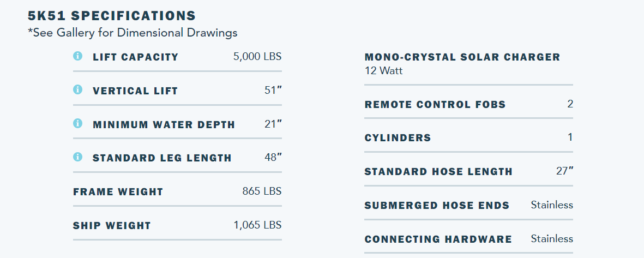Click the Cylinders label
644x258 pixels.
tap(398, 138)
